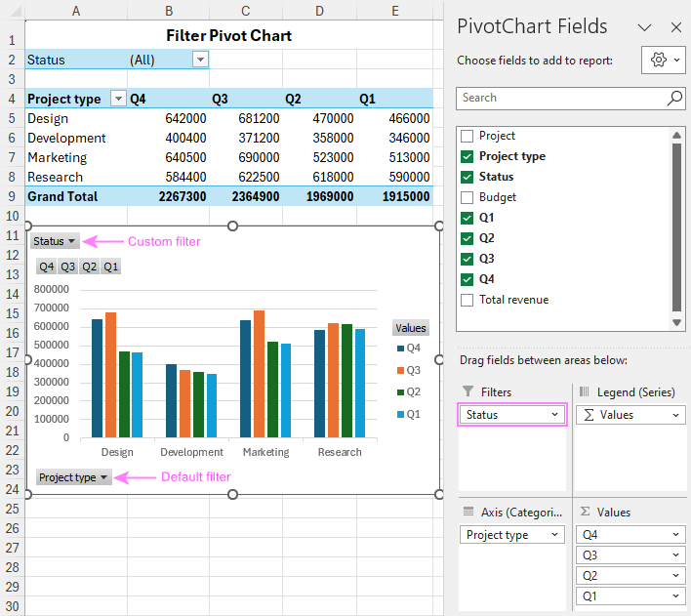The image size is (691, 616).
Task: Open Project type dropdown in Axis area
Action: (x=554, y=534)
